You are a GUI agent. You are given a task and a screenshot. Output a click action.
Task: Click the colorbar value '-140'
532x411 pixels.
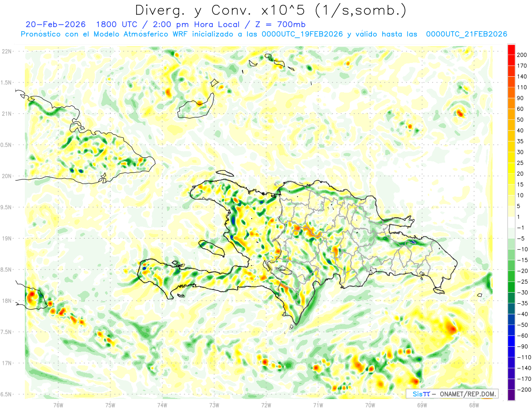click(x=523, y=368)
